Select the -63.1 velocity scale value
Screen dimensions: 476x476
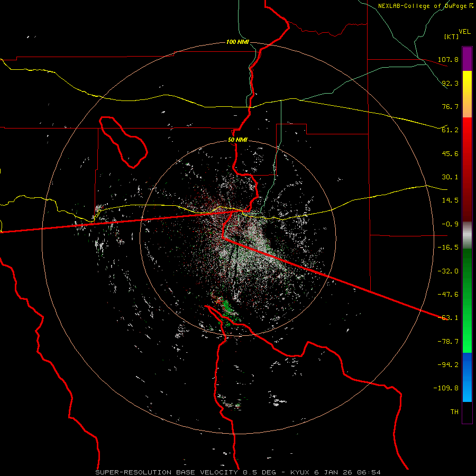pos(448,318)
